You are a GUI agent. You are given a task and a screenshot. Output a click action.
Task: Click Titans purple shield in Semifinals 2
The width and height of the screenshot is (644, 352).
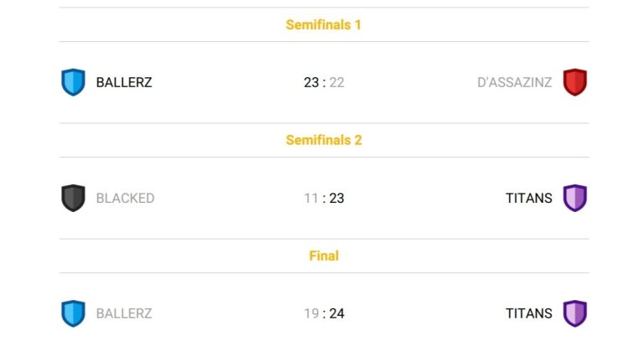(x=575, y=198)
